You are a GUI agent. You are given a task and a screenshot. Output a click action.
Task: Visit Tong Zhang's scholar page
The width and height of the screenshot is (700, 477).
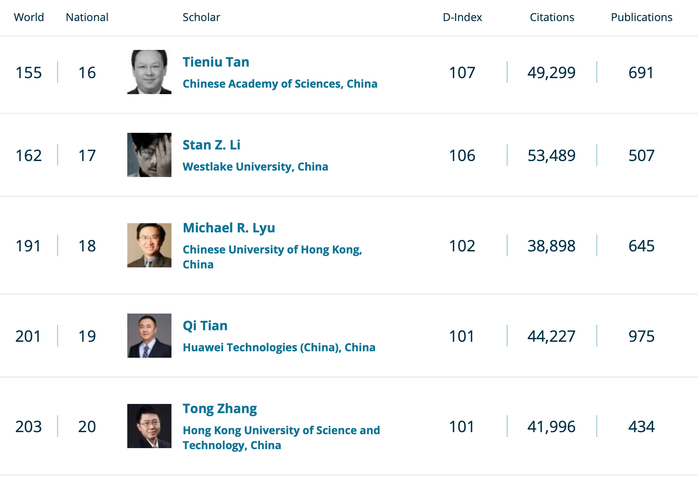click(x=220, y=408)
